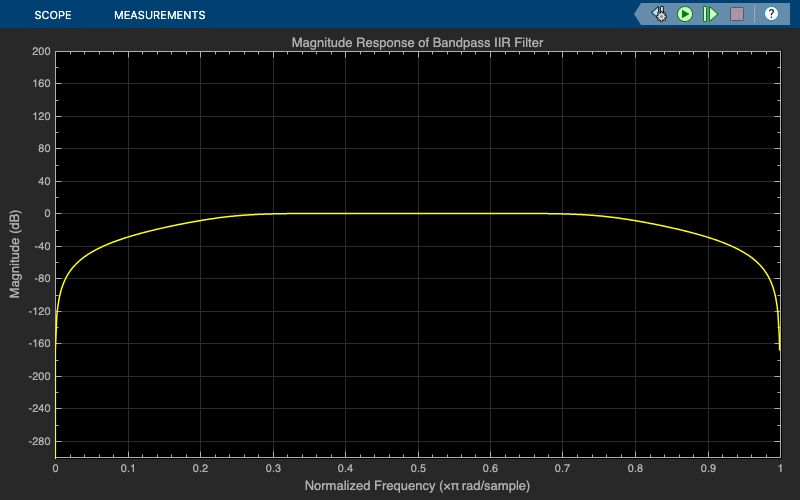
Task: Click the Normalized Frequency x-axis label
Action: [417, 486]
